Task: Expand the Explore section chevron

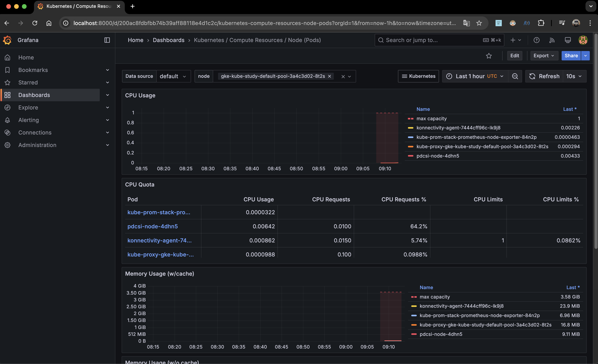Action: (108, 108)
